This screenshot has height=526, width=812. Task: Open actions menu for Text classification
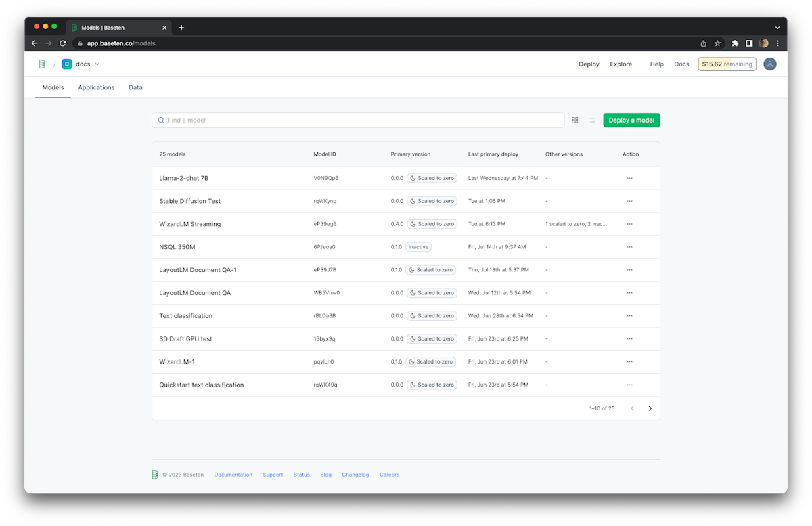coord(629,316)
